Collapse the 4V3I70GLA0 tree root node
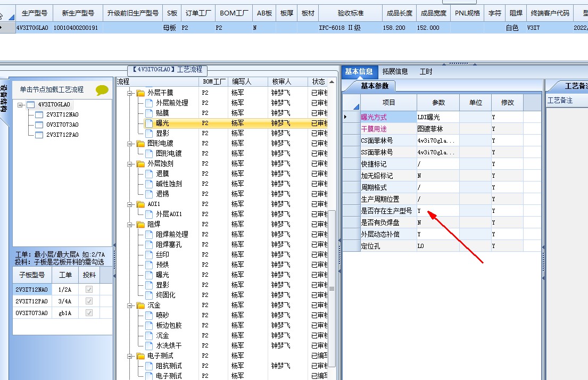588x380 pixels. coord(20,105)
